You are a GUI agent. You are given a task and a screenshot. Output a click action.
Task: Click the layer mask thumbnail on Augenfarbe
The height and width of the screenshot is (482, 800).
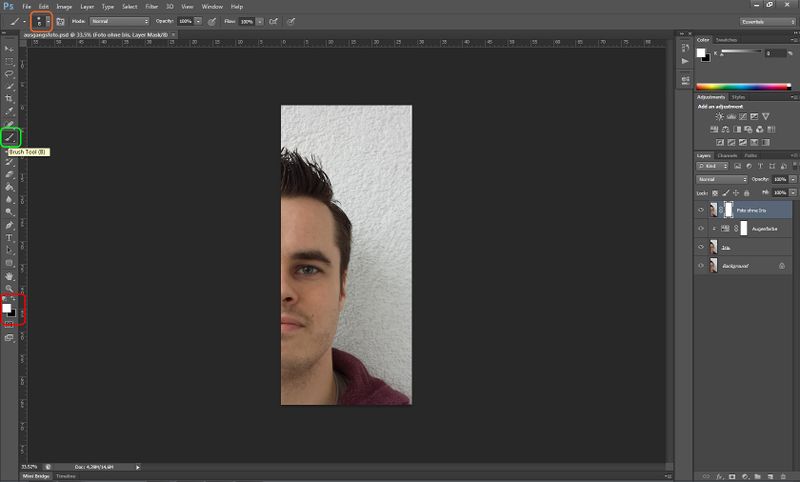tap(743, 229)
